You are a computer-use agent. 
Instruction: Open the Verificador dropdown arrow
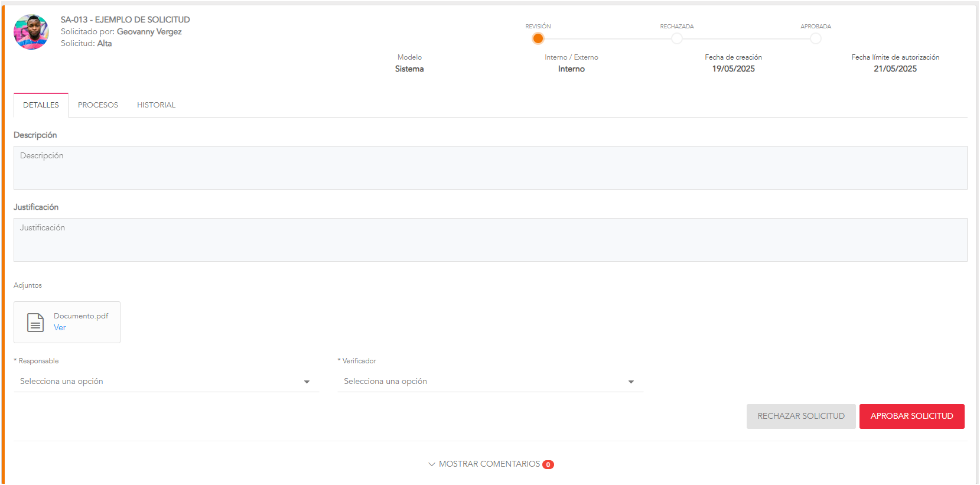631,382
